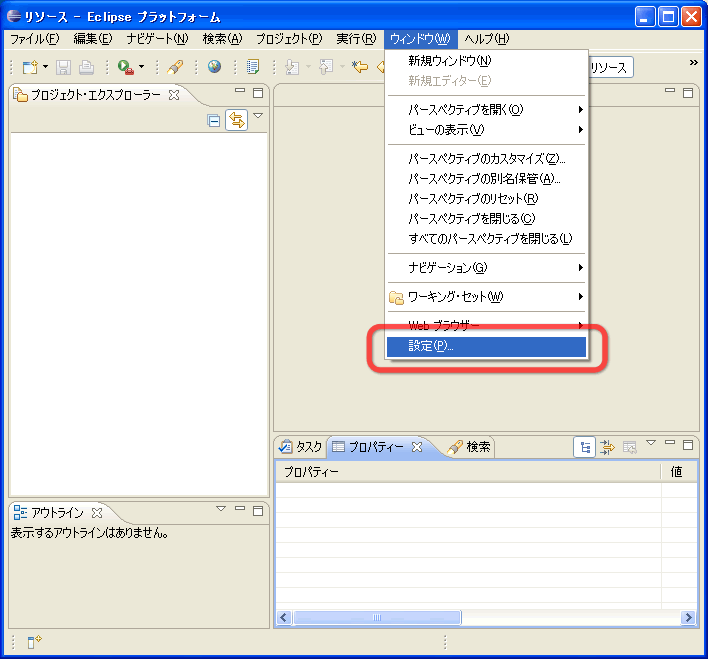Screen dimensions: 708x659
Task: Open the 編集(E) menu
Action: tap(93, 39)
